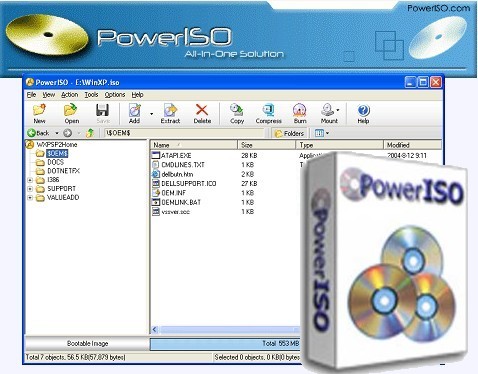This screenshot has width=478, height=374.
Task: Click the PowerISO.com link in banner
Action: pyautogui.click(x=439, y=8)
